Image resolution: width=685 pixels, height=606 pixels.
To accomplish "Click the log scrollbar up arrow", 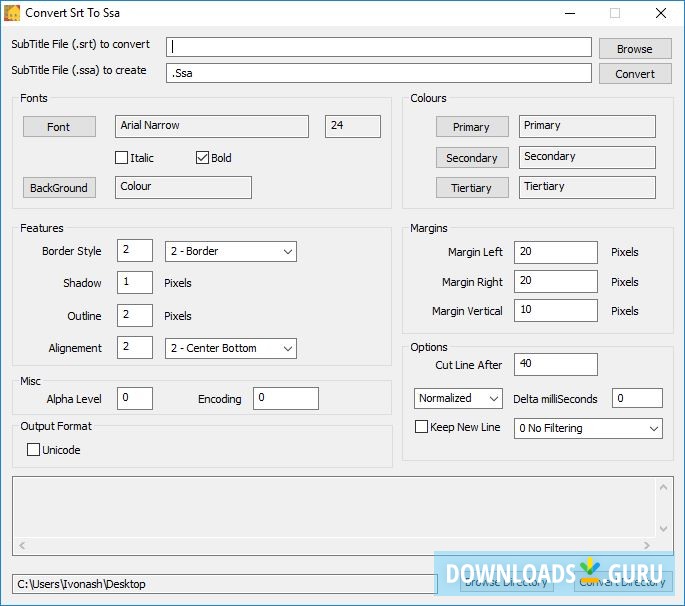I will [x=663, y=487].
